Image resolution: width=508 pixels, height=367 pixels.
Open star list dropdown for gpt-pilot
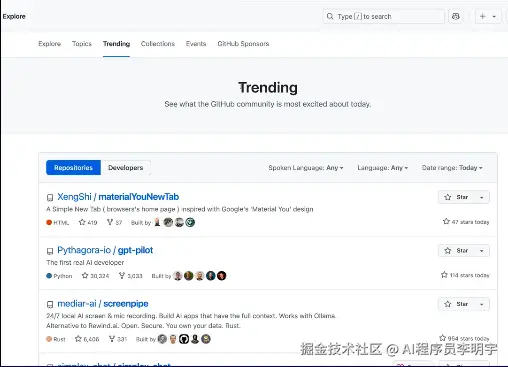pos(482,251)
